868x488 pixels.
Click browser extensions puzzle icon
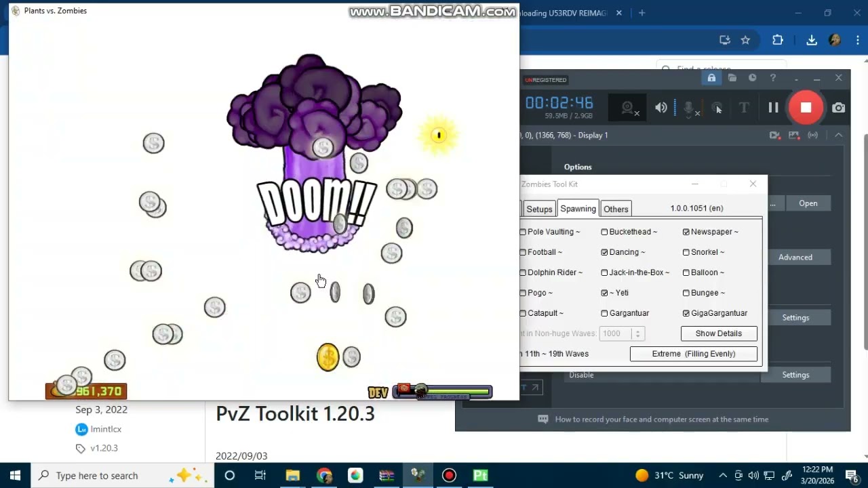[778, 40]
